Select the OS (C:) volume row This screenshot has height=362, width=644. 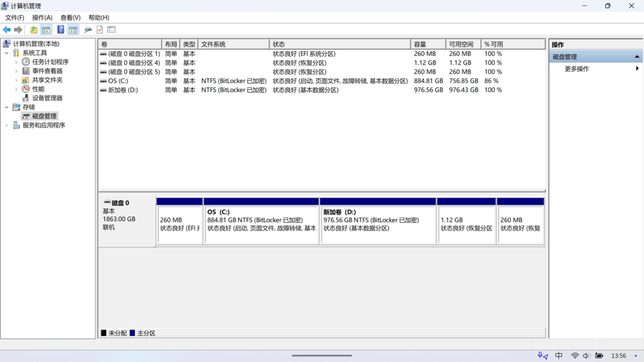(321, 81)
